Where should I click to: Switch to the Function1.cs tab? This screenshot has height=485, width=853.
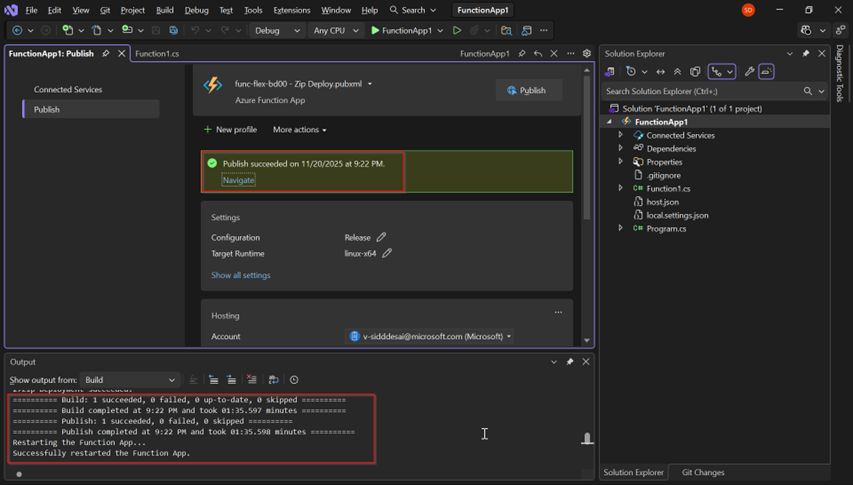pos(157,54)
